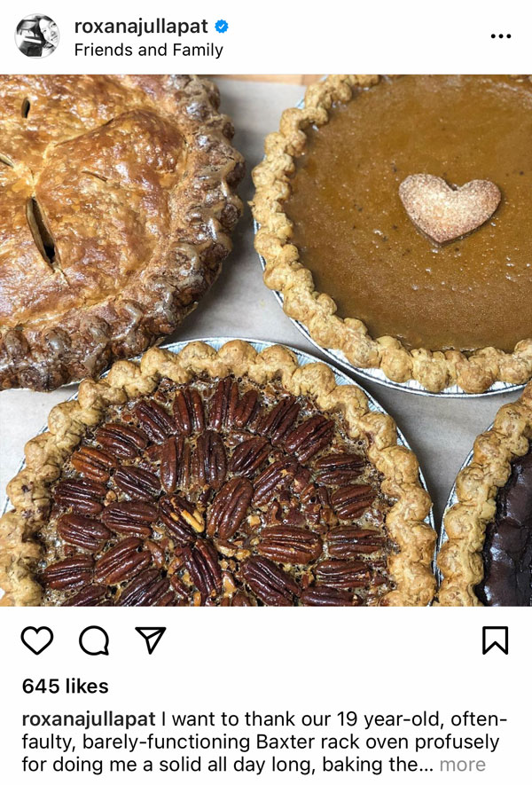Screen dimensions: 532x785
Task: Click the roxanajullapat username in header
Action: (141, 26)
